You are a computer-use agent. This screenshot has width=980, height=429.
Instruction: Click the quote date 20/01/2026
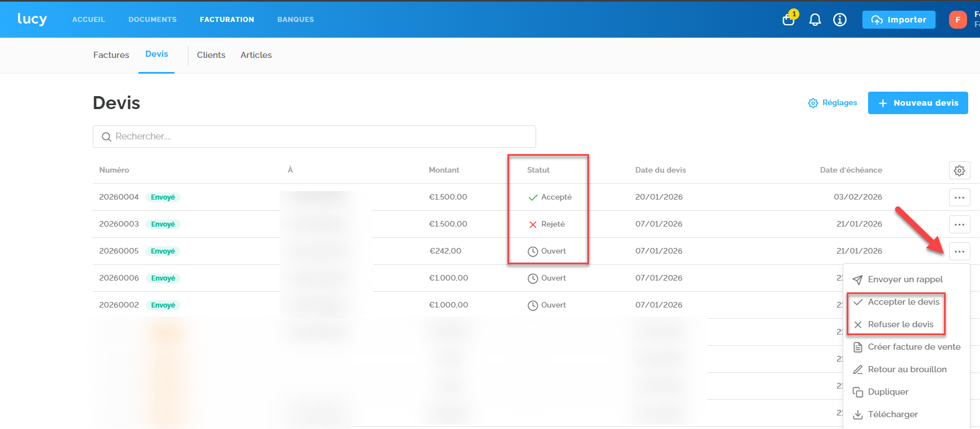pyautogui.click(x=659, y=197)
